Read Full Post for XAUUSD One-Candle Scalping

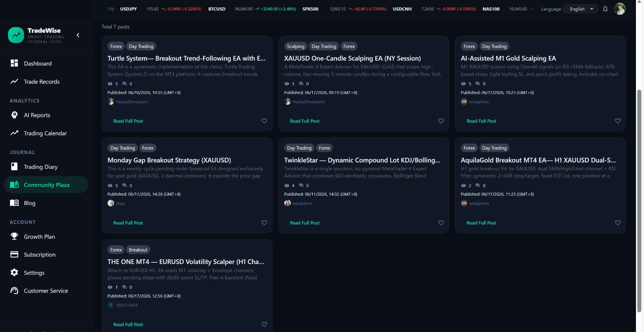(x=305, y=121)
